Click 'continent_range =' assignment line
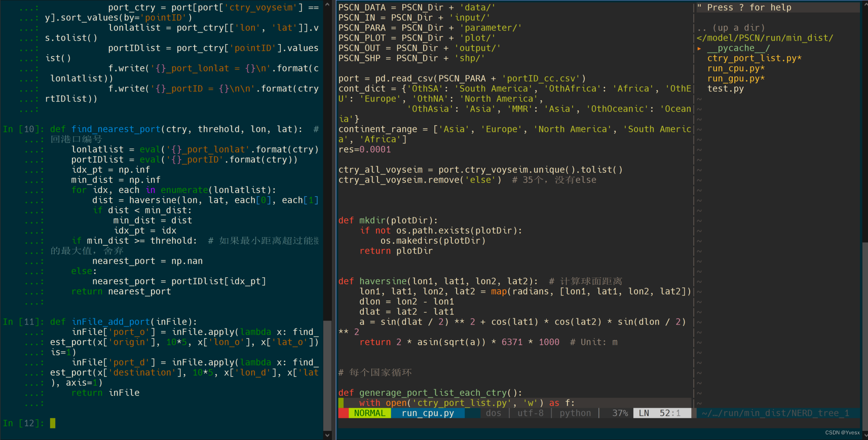The width and height of the screenshot is (868, 440). 515,134
